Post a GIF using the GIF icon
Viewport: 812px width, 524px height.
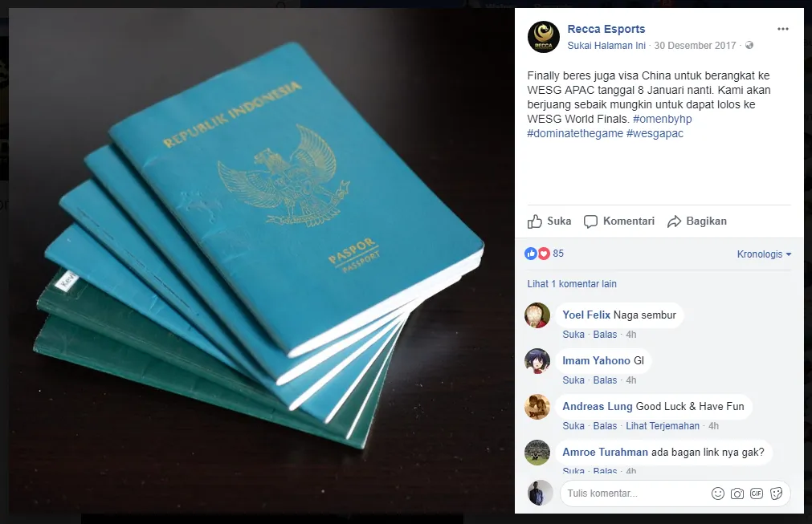click(756, 494)
